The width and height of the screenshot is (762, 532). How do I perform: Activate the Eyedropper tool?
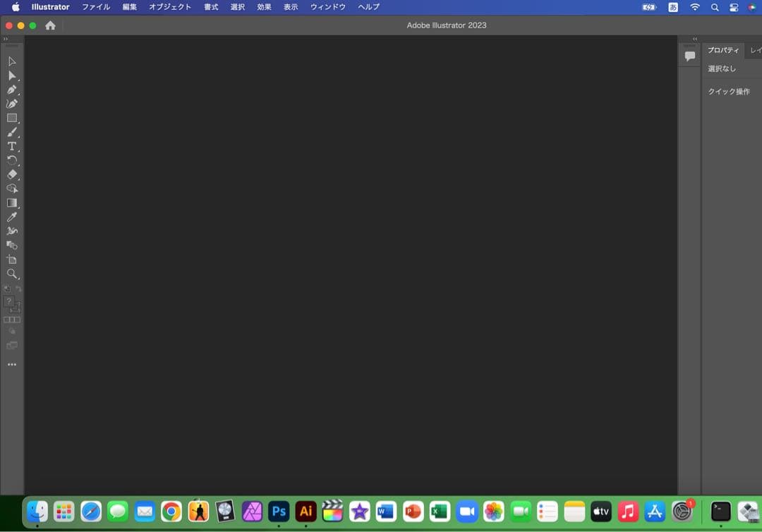[11, 217]
